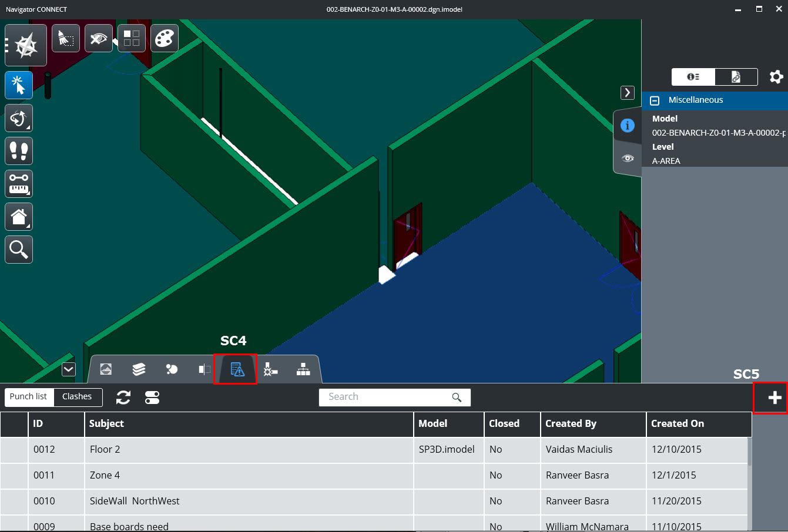Click the SP3D.imodel model cell
Screen dimensions: 788x532
tap(449, 450)
